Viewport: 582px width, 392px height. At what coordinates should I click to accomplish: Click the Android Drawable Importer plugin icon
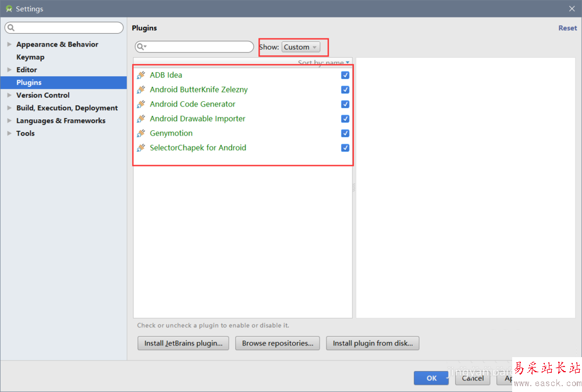(141, 119)
